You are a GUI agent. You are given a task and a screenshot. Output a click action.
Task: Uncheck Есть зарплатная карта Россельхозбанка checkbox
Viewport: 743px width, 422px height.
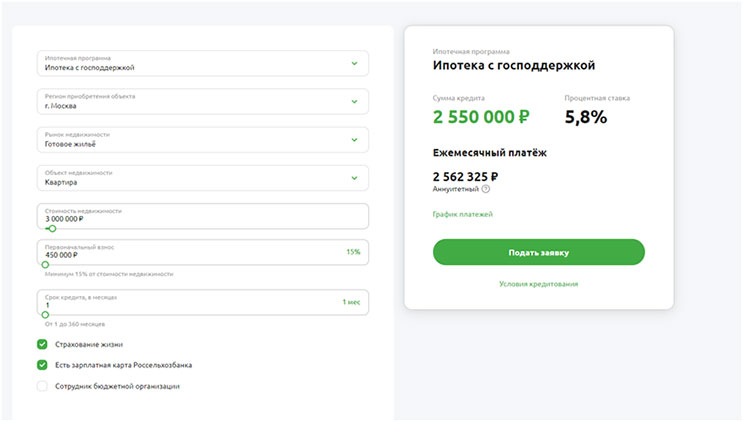click(42, 365)
